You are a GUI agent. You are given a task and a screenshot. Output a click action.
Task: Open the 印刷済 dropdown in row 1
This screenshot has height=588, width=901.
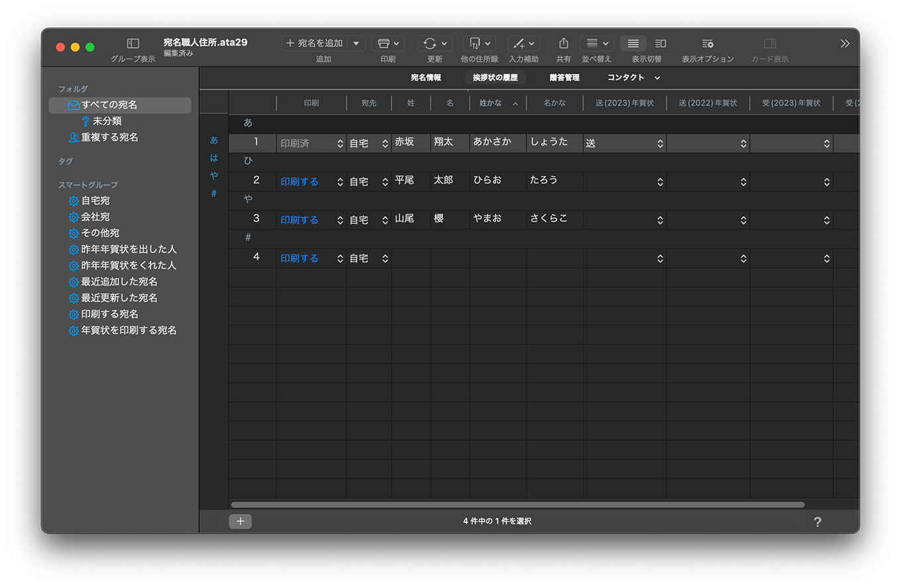(311, 143)
